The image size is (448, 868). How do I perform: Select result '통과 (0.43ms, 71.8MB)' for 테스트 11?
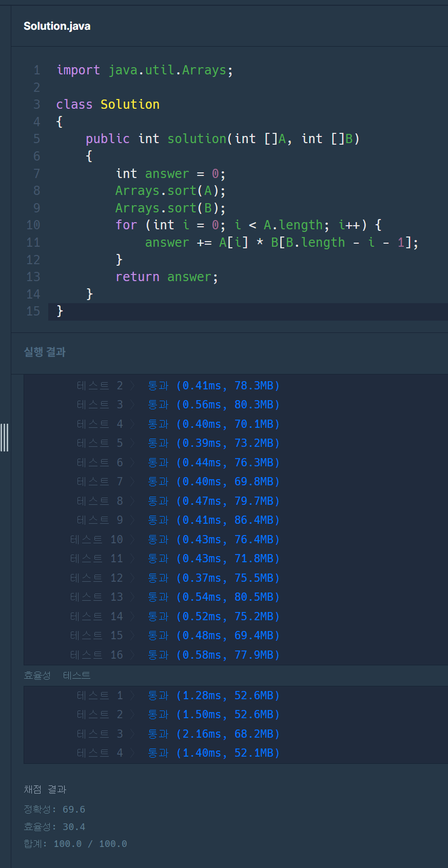213,558
